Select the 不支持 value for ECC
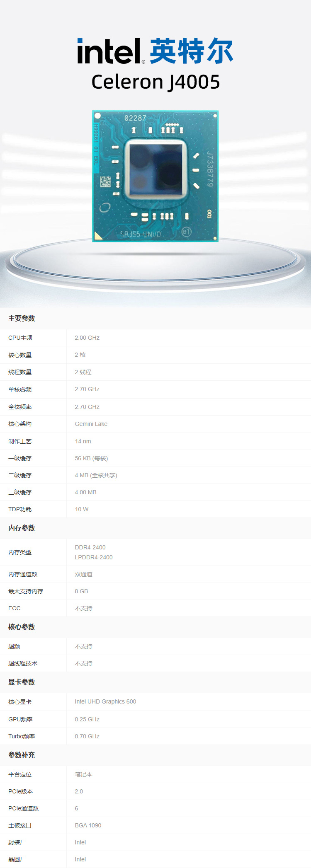Screen dimensions: 311x868 point(83,608)
